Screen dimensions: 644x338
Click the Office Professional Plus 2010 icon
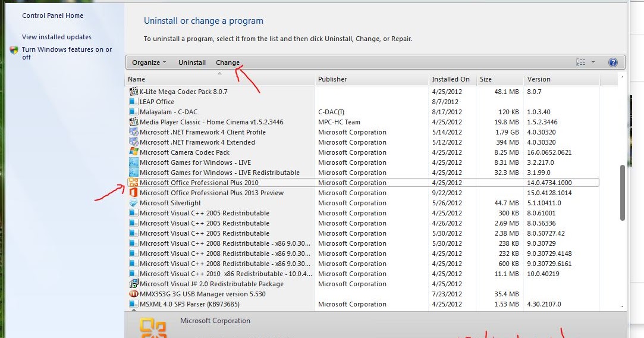click(133, 183)
